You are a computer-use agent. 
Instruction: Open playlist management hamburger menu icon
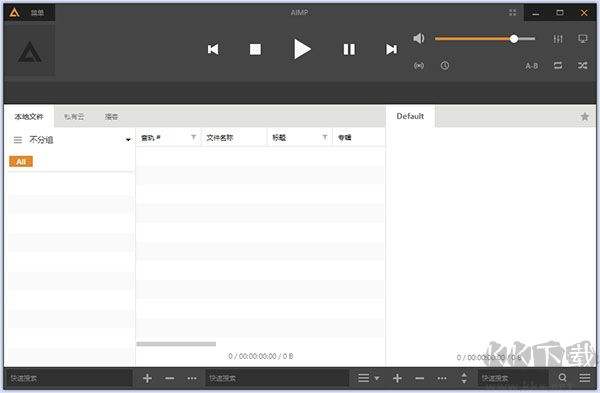pos(585,378)
